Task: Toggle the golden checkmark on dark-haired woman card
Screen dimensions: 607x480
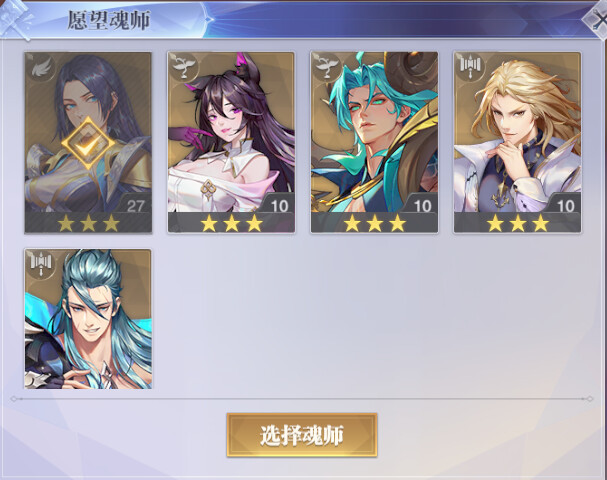Action: 88,144
